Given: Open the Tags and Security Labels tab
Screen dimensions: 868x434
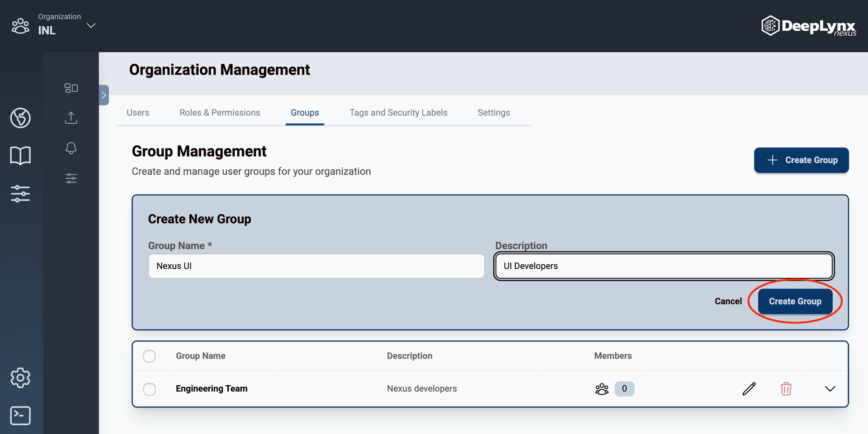Looking at the screenshot, I should pos(398,112).
